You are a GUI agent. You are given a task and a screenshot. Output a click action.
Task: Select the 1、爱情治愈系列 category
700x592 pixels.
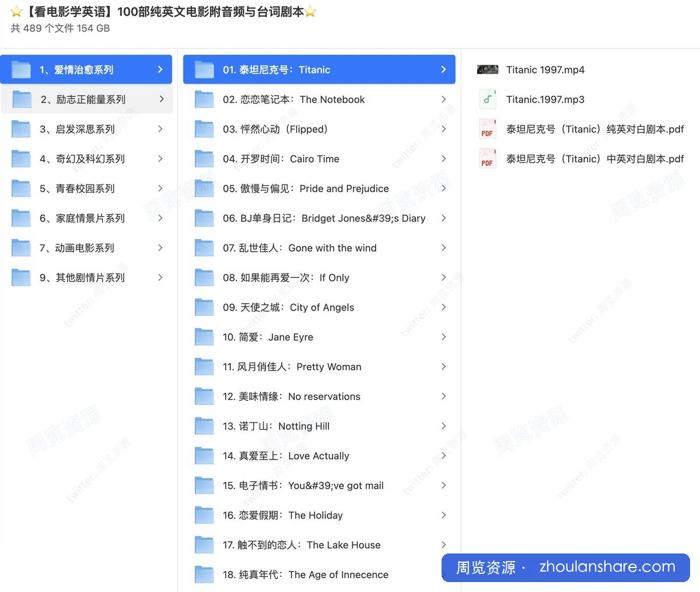point(86,69)
